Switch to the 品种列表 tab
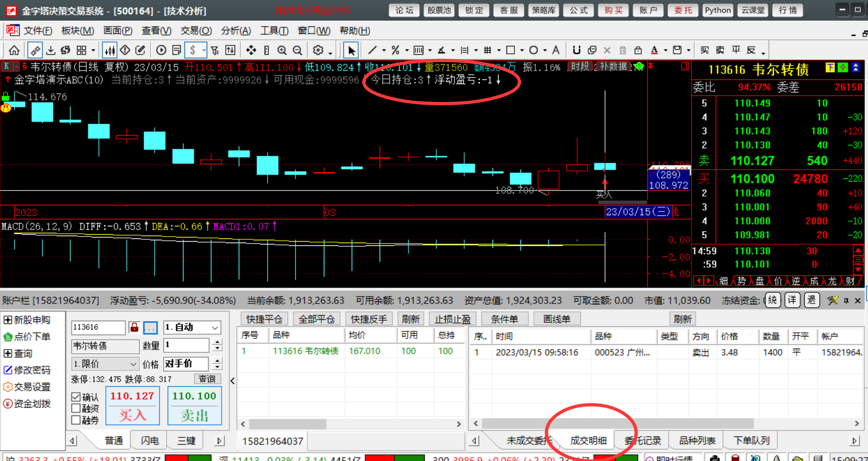The image size is (868, 461). pos(697,441)
